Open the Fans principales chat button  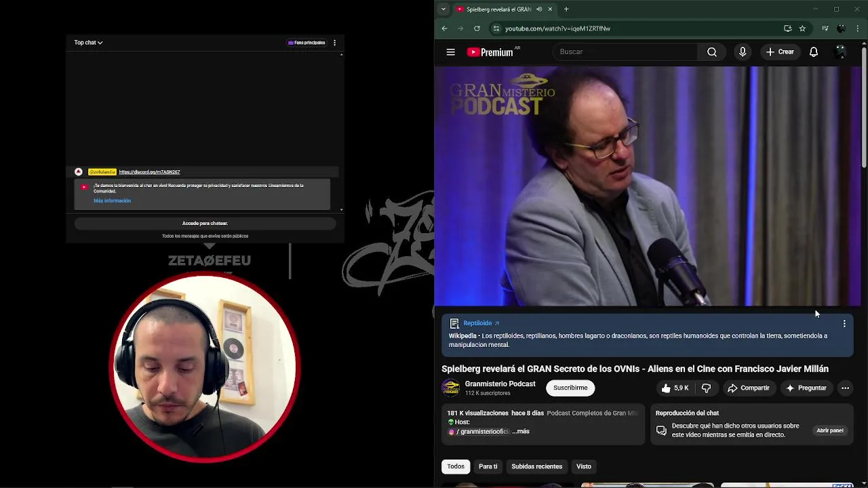[307, 43]
